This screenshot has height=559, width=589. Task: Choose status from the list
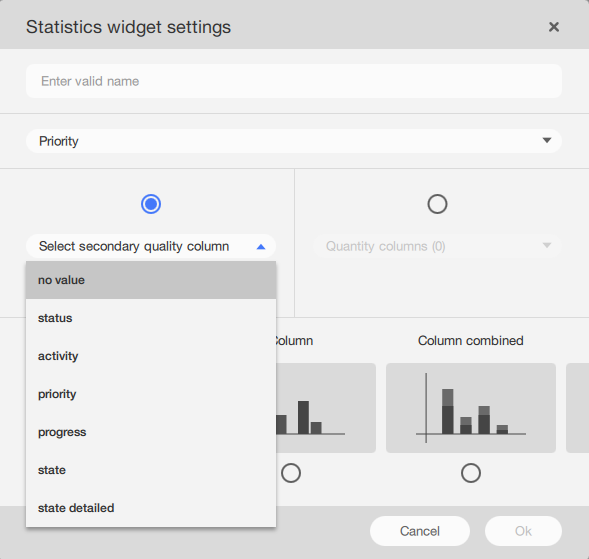point(151,318)
